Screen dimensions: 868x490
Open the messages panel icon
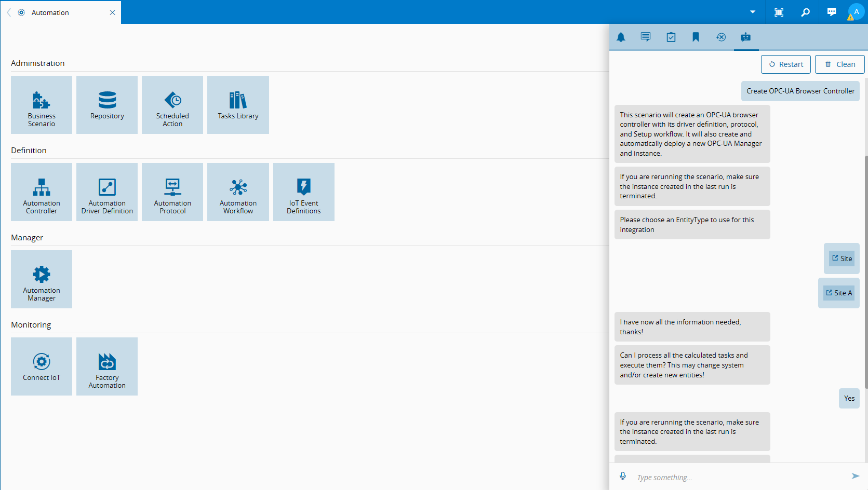(646, 37)
